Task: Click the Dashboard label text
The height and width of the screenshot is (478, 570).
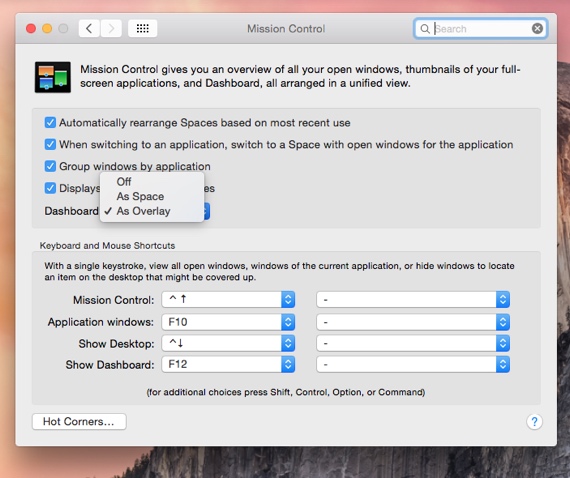Action: (72, 211)
